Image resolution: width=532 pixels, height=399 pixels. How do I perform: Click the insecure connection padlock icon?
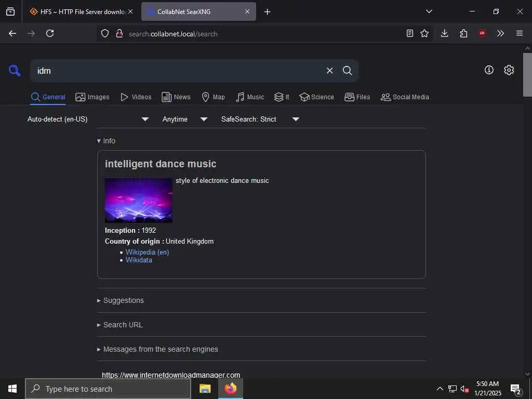coord(119,34)
